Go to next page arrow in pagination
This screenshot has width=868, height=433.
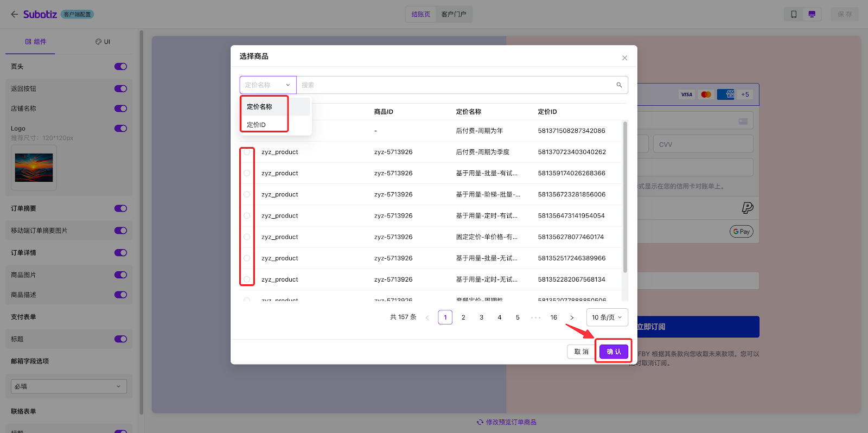572,317
